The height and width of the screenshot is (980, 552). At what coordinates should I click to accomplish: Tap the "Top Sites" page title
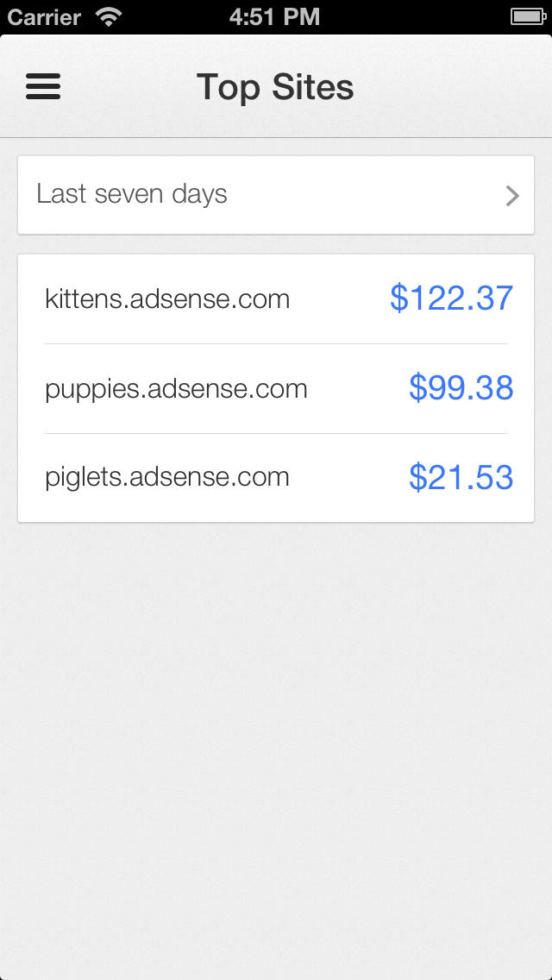pos(275,87)
